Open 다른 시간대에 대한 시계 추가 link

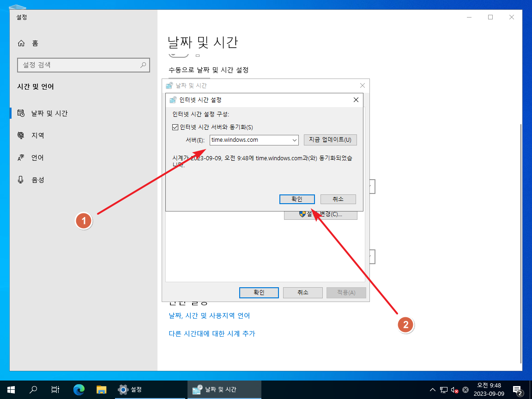pos(212,333)
